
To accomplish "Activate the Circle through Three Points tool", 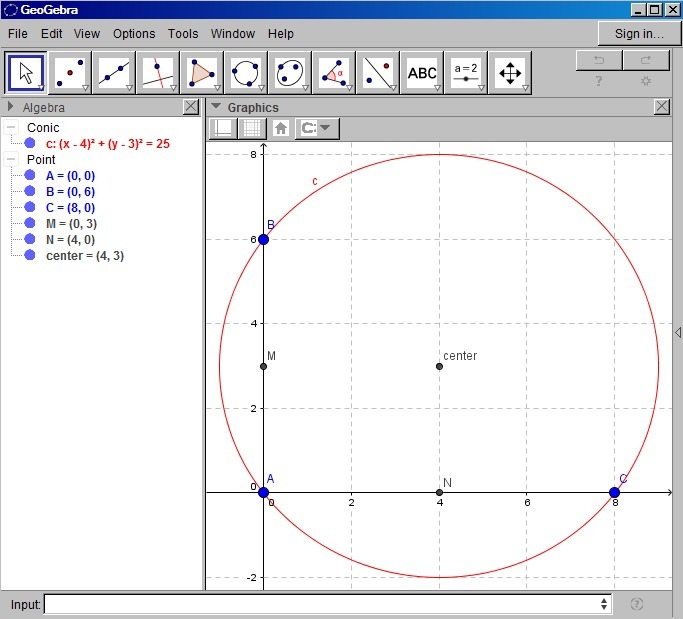I will (x=246, y=73).
